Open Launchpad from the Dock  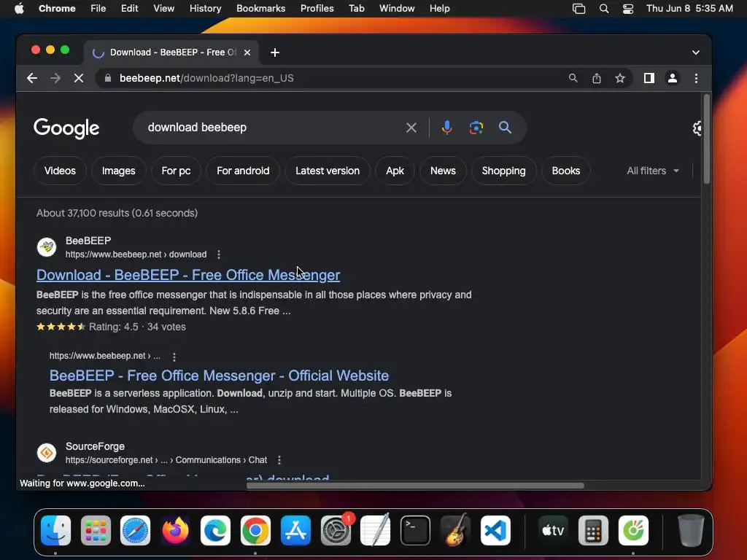tap(96, 531)
